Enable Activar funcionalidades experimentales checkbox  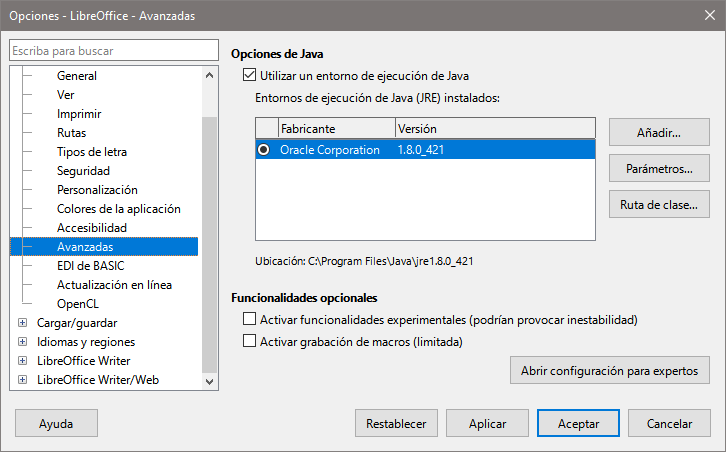(250, 319)
